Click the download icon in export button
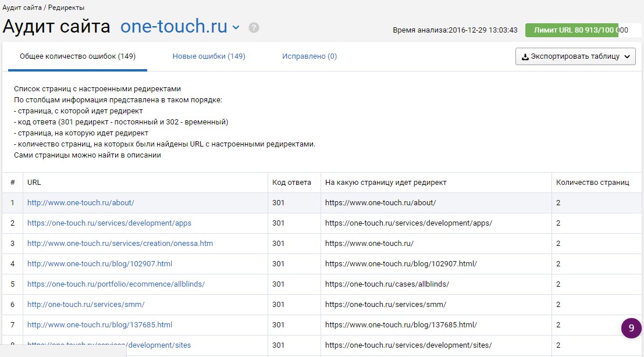 point(525,56)
